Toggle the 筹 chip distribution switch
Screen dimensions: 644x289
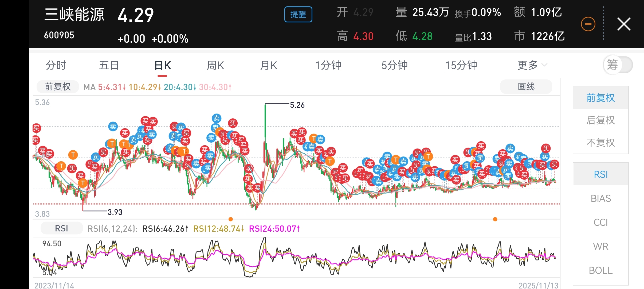pyautogui.click(x=618, y=65)
